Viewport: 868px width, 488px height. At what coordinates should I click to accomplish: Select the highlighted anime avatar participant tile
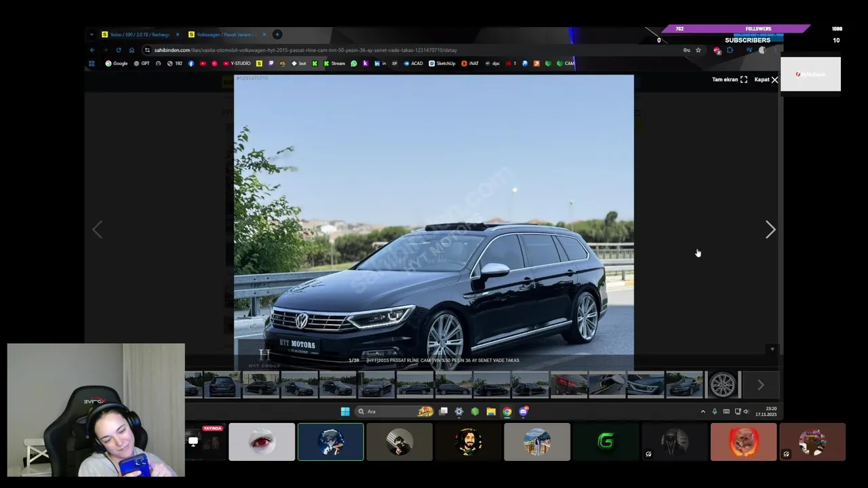(x=331, y=442)
